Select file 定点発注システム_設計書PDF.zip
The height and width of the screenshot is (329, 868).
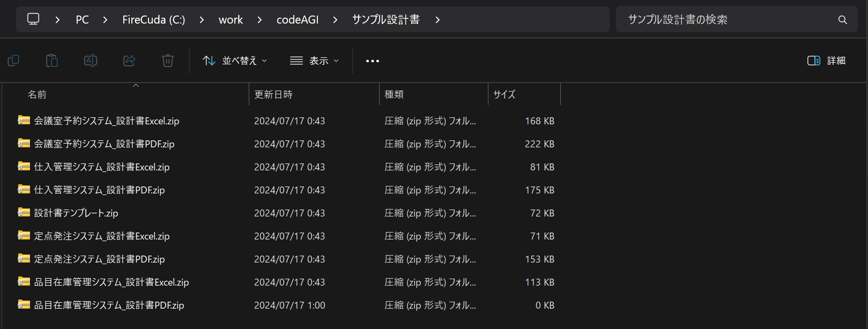[99, 259]
